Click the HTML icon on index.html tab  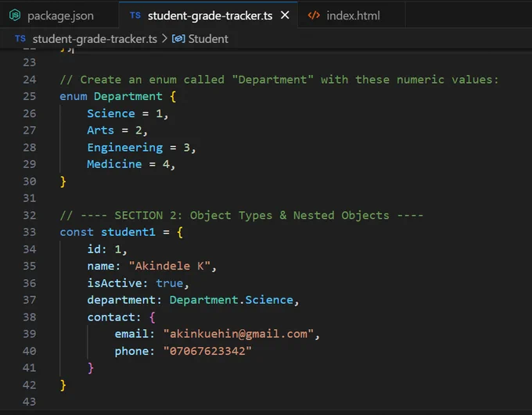[x=314, y=16]
